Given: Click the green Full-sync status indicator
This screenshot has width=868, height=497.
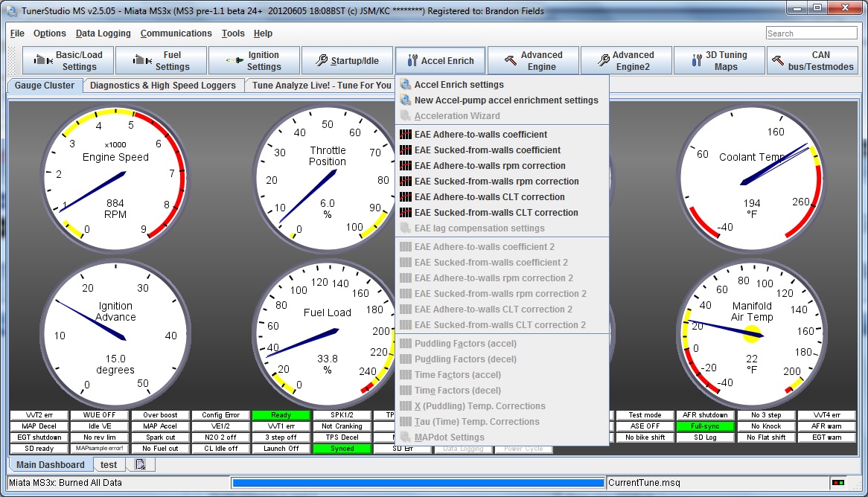Looking at the screenshot, I should 705,426.
